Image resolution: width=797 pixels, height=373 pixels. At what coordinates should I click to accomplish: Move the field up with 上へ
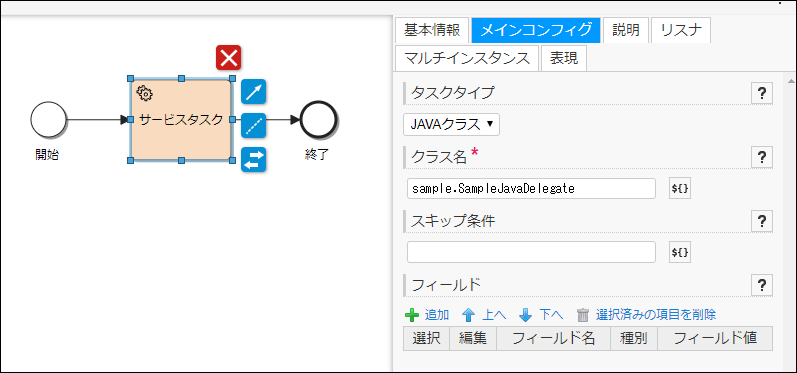coord(483,315)
